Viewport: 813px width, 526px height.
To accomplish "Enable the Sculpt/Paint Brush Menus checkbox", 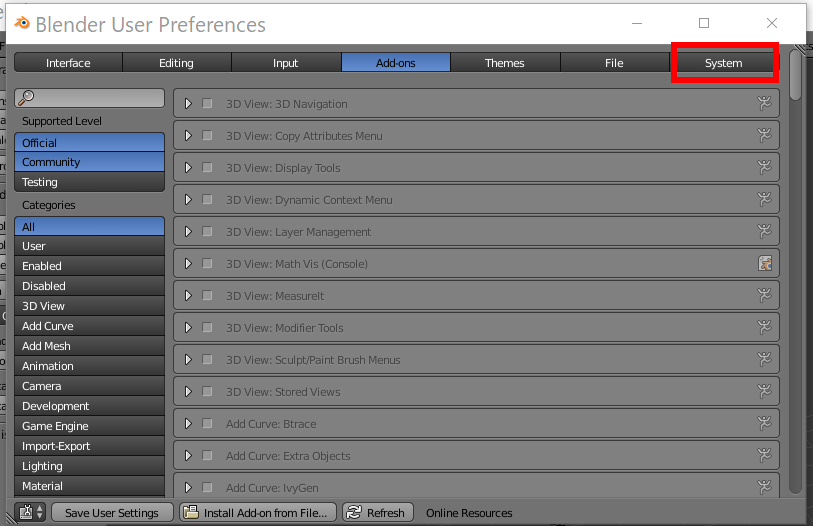I will coord(207,359).
